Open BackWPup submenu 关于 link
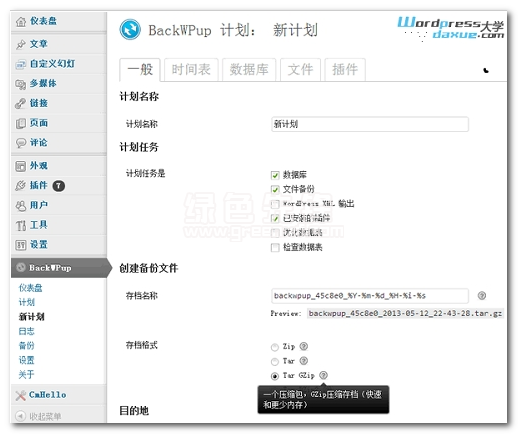The width and height of the screenshot is (518, 434). click(27, 375)
